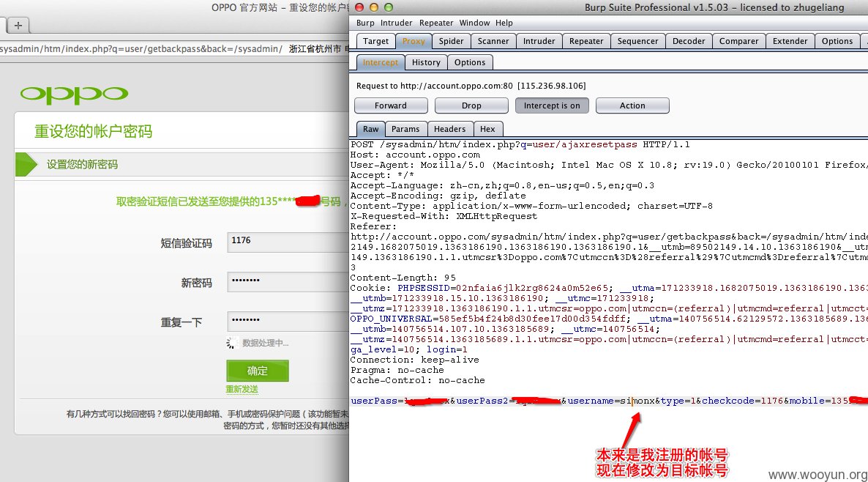Click the OPPO_UNIVERSAL cookie line
The image size is (868, 482).
point(609,319)
